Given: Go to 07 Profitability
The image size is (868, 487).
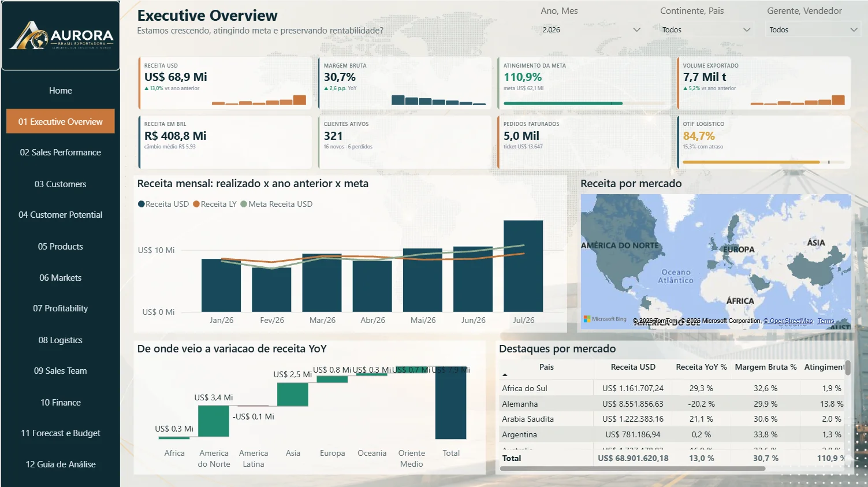Looking at the screenshot, I should tap(61, 308).
